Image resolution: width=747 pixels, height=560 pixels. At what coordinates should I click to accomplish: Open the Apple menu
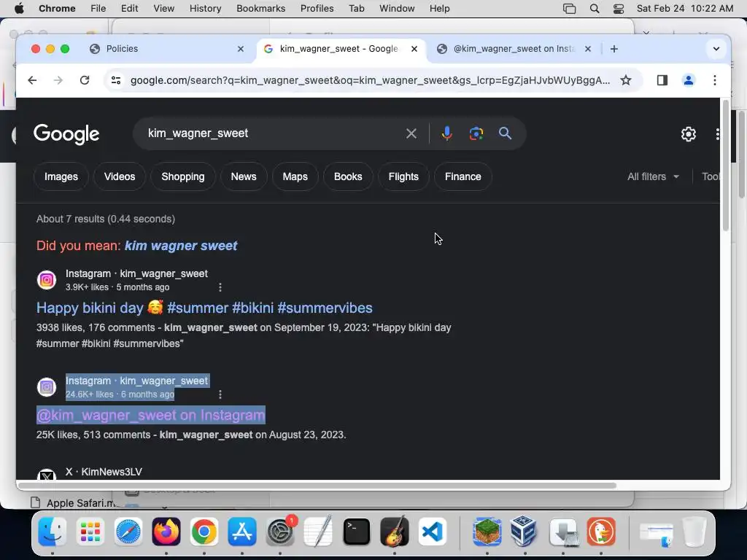(x=19, y=9)
